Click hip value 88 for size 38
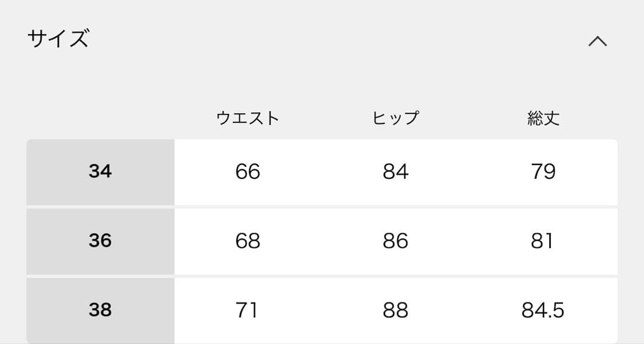Screen dimensions: 644x344 click(x=395, y=310)
